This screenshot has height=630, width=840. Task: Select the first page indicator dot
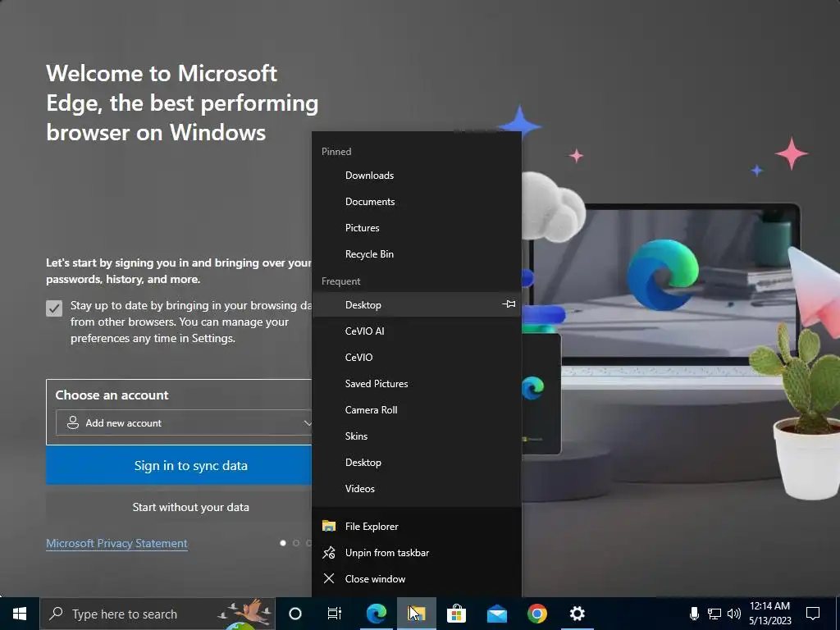[283, 543]
